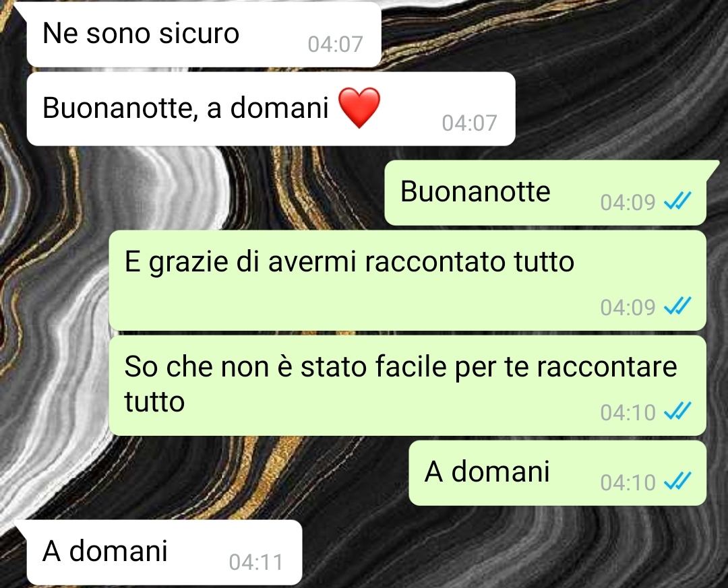The width and height of the screenshot is (728, 588).
Task: Click blue double ticks on 'E grazie' message
Action: tap(678, 306)
